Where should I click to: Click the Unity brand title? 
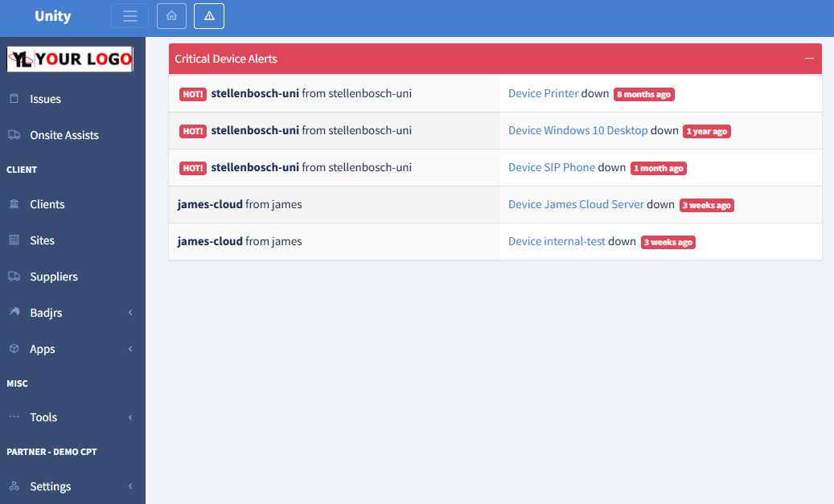52,16
